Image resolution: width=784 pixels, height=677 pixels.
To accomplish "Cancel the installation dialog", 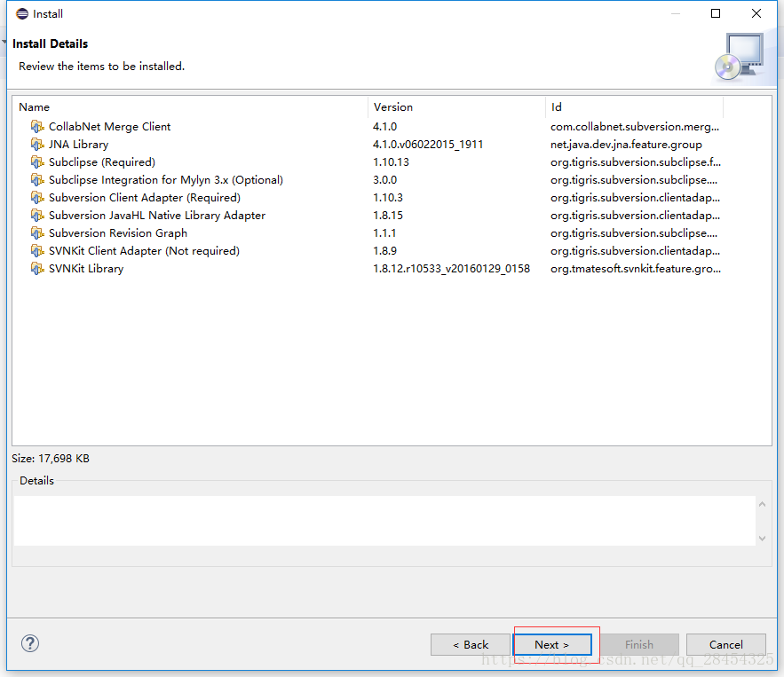I will 726,644.
